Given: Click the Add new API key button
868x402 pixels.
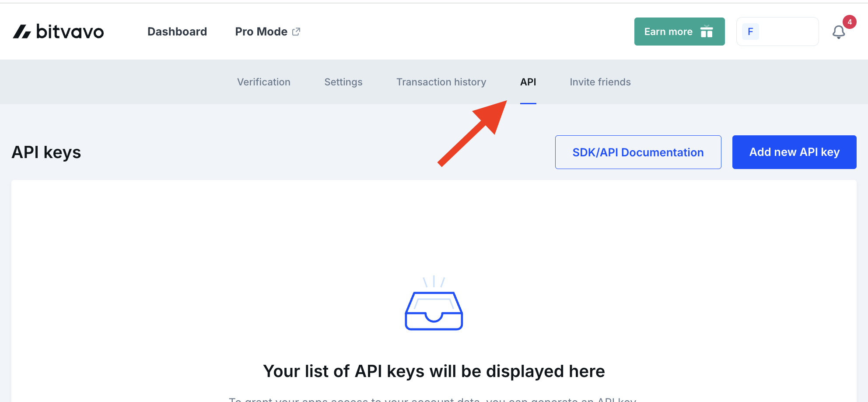Looking at the screenshot, I should (x=794, y=152).
